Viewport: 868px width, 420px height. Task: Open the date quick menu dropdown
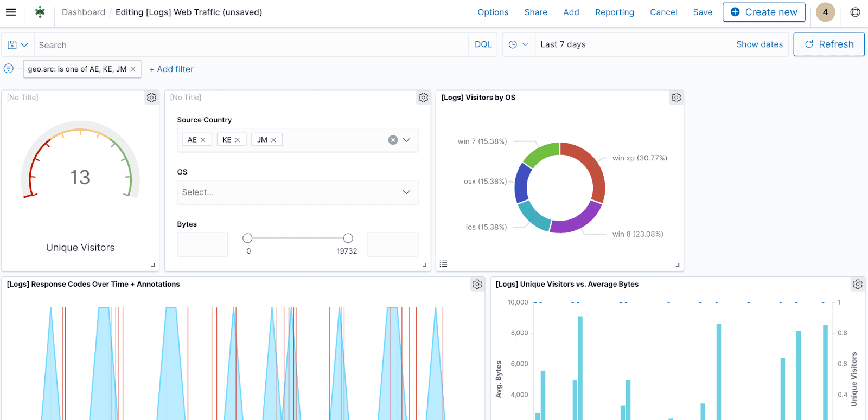tap(518, 44)
